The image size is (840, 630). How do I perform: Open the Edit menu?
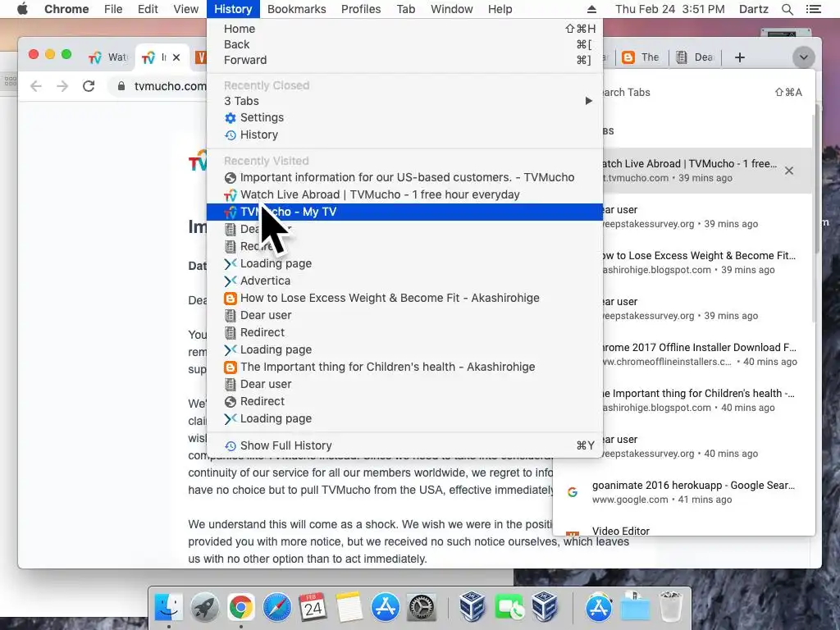(x=148, y=9)
